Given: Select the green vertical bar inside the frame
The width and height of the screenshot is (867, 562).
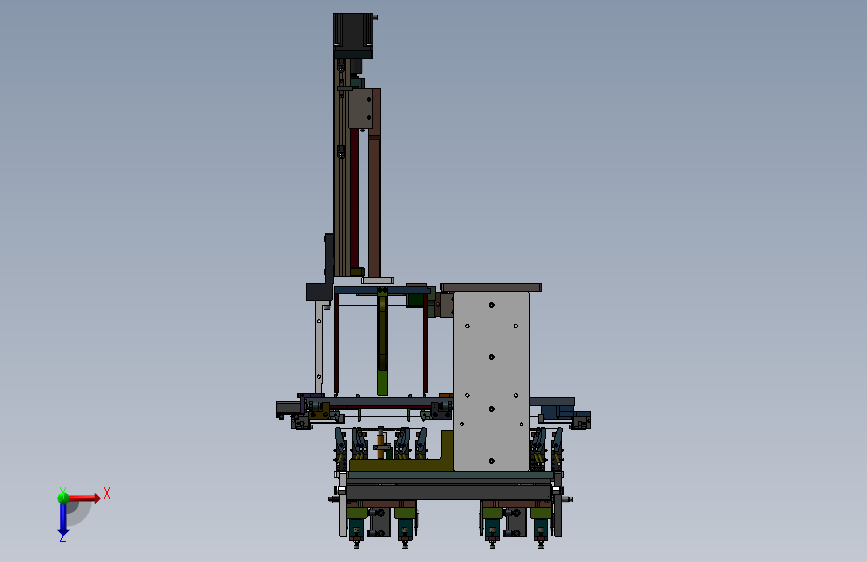Looking at the screenshot, I should 382,342.
